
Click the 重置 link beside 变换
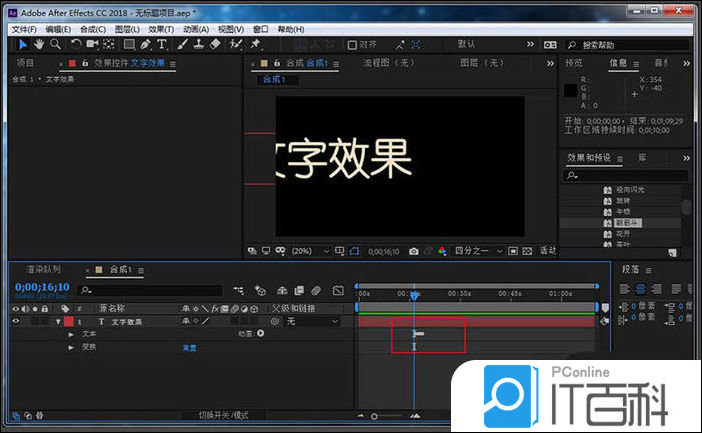click(189, 347)
